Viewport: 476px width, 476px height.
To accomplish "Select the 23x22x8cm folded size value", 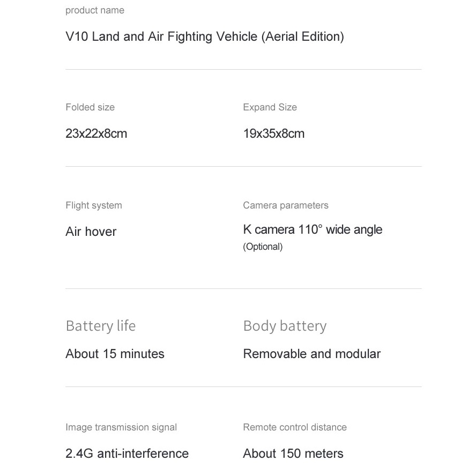I will [96, 133].
